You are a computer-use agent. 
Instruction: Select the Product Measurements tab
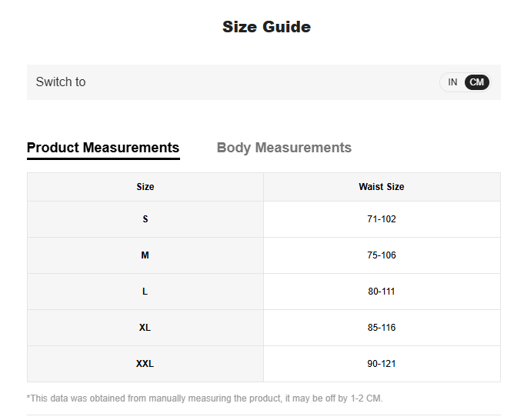(x=103, y=148)
